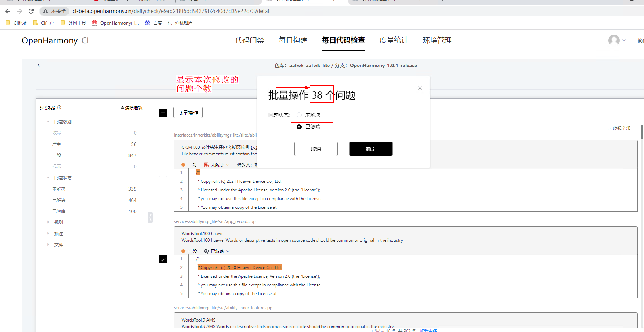644x332 pixels.
Task: Click the app_record.cpp file path
Action: coord(215,222)
